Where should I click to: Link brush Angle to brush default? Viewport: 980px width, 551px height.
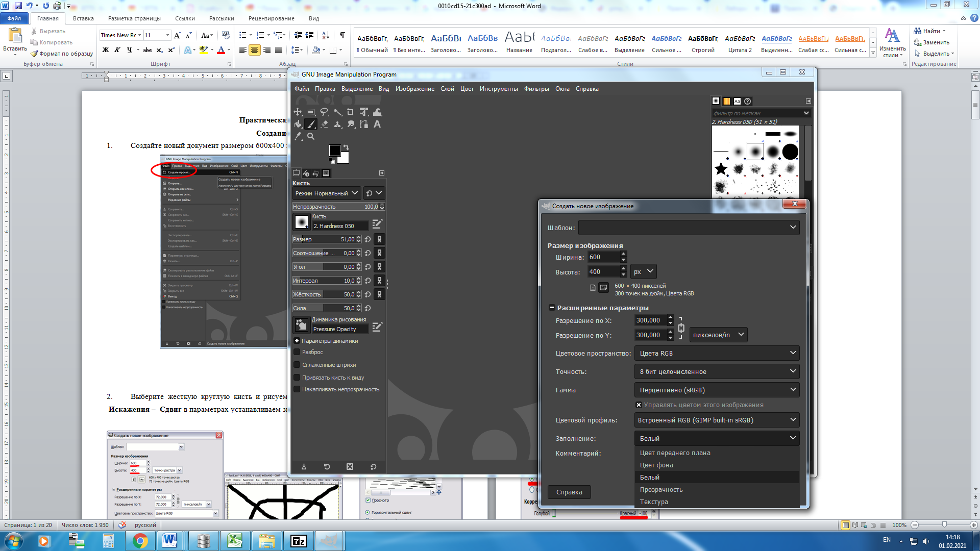point(379,267)
